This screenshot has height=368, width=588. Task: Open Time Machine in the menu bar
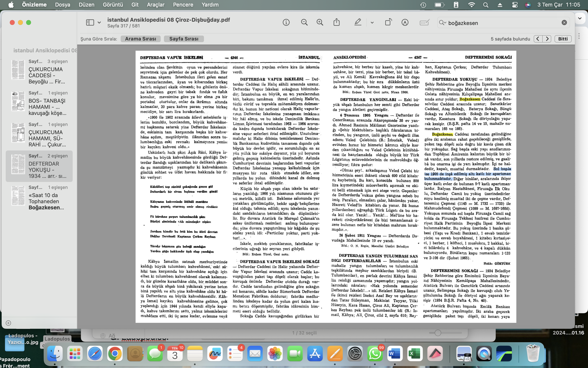coord(423,5)
